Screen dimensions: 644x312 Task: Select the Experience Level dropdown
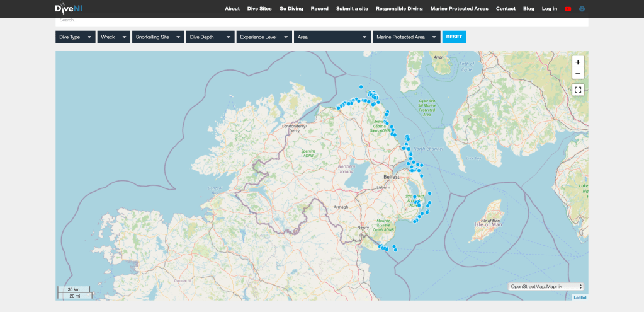(x=264, y=37)
